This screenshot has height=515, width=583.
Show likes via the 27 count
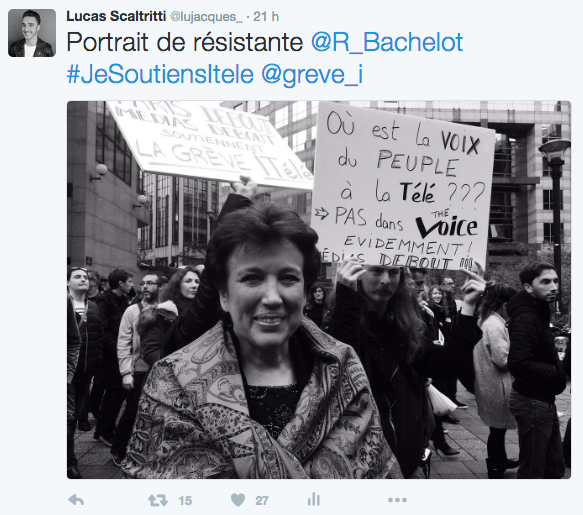(x=262, y=500)
